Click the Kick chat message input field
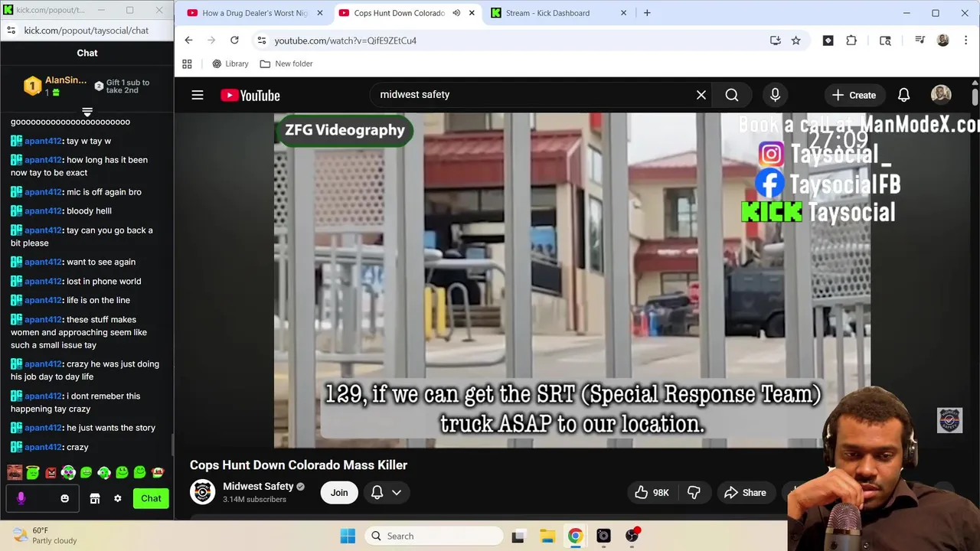Viewport: 980px width, 551px height. [41, 498]
